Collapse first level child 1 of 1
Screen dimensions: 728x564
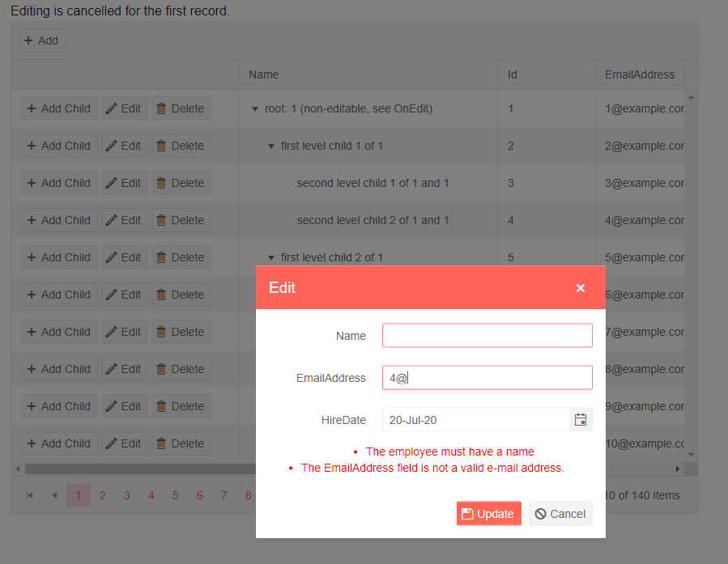271,146
